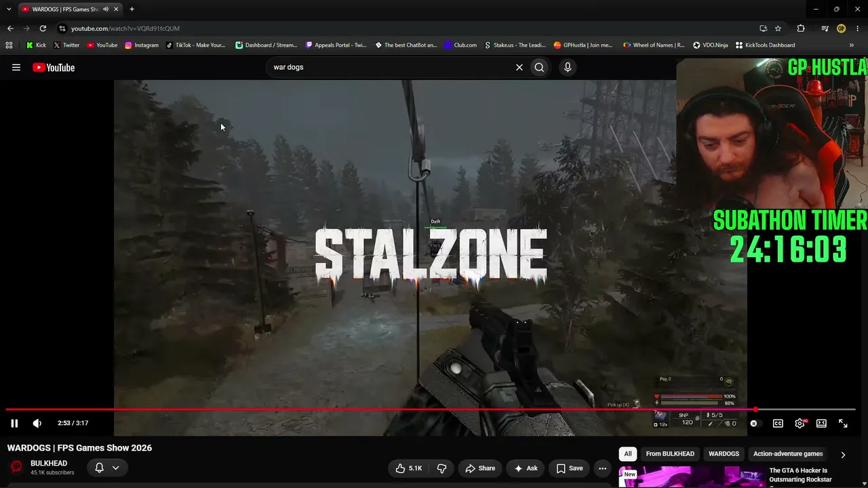Viewport: 868px width, 488px height.
Task: Open the media controls icon in Chrome toolbar
Action: pyautogui.click(x=825, y=28)
